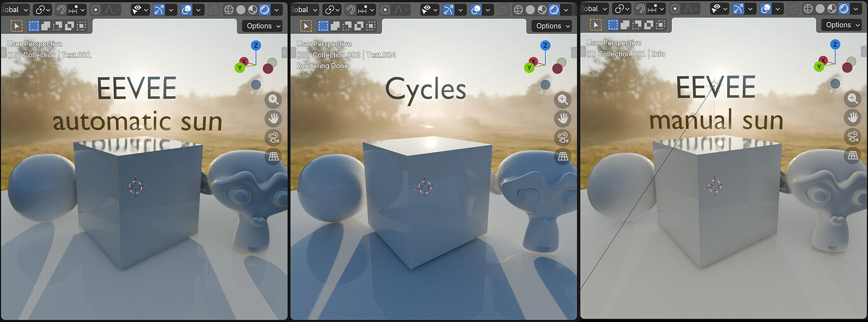Click pan hand icon in EEVEE manual sun viewport

[x=852, y=118]
